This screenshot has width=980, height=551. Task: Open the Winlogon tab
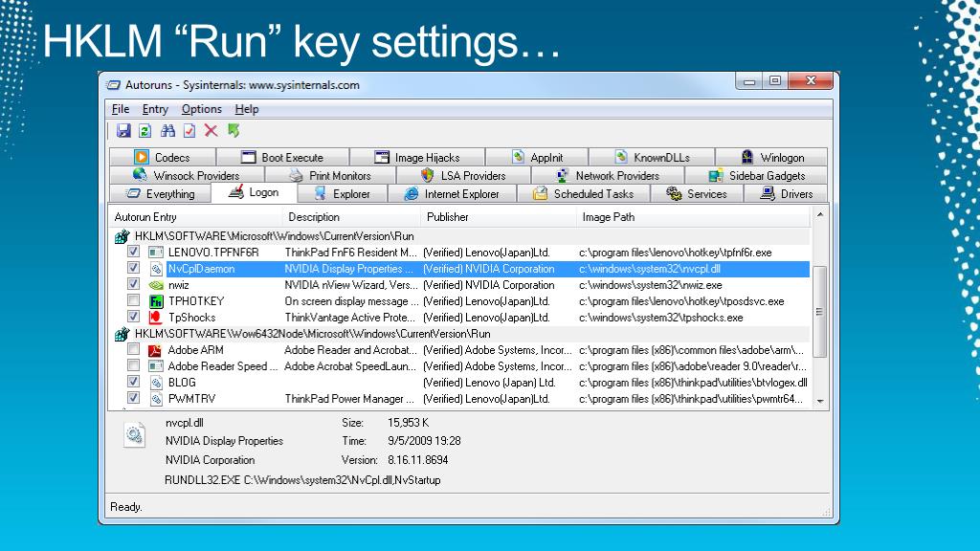(772, 158)
